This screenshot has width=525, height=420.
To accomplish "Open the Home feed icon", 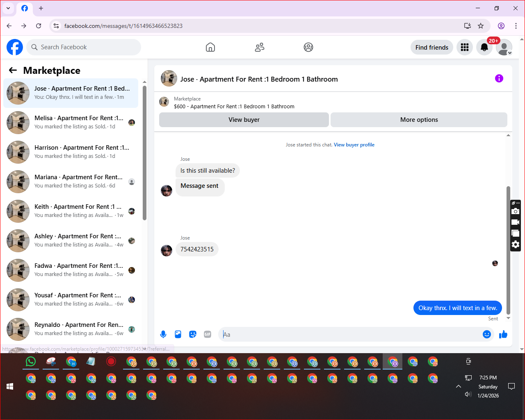I will pyautogui.click(x=210, y=47).
